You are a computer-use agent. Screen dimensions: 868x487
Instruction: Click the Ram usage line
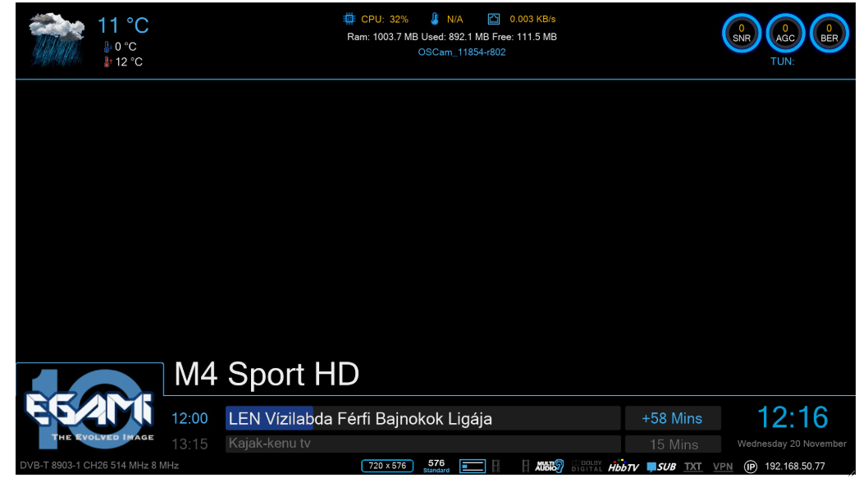pos(452,37)
